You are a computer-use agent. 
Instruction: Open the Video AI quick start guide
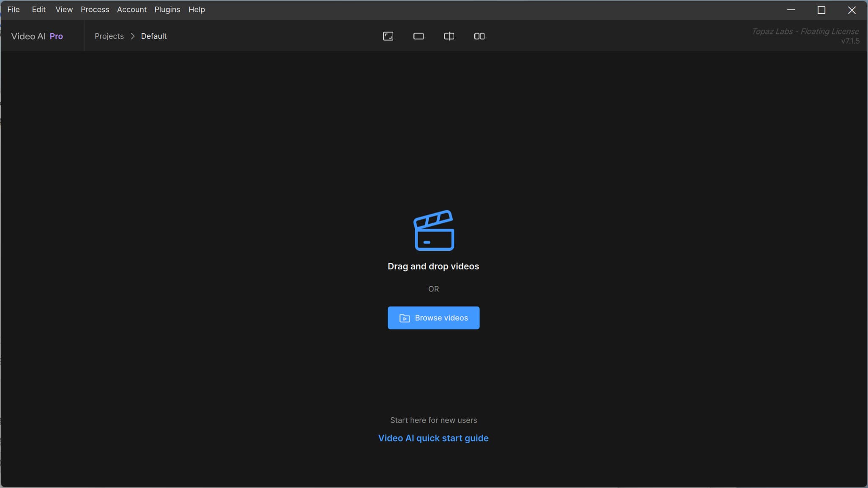pos(433,438)
